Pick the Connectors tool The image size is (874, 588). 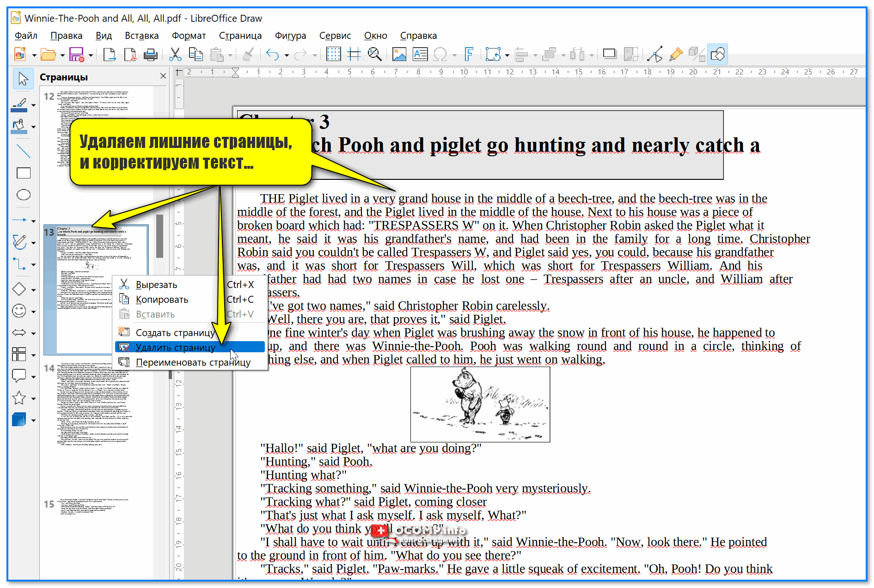[x=19, y=264]
